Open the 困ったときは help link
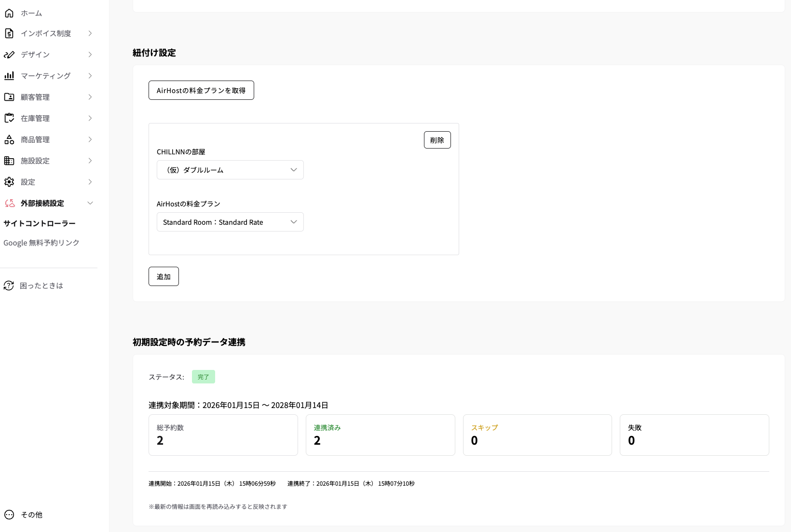This screenshot has height=532, width=791. click(x=41, y=286)
